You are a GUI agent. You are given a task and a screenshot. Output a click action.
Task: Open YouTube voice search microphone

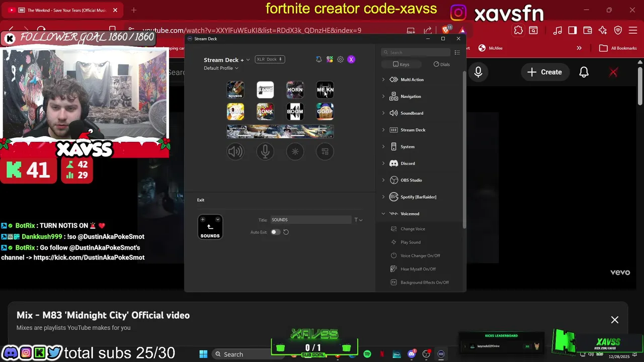pos(478,72)
